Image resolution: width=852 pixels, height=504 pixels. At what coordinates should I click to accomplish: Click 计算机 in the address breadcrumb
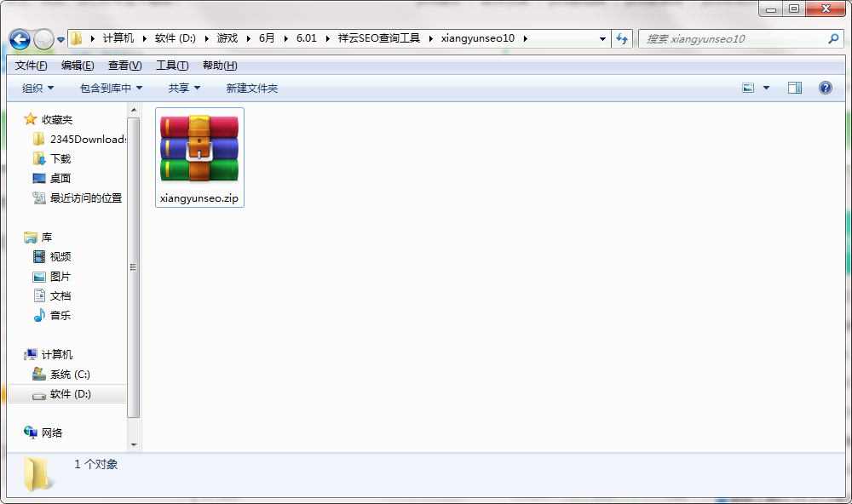pos(118,38)
